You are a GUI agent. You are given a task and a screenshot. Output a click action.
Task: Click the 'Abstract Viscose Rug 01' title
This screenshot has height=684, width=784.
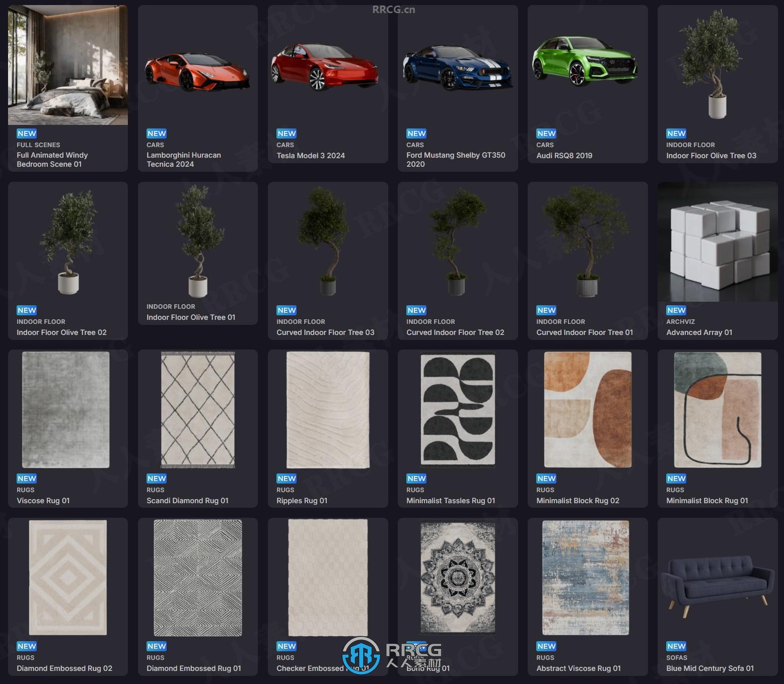tap(579, 668)
